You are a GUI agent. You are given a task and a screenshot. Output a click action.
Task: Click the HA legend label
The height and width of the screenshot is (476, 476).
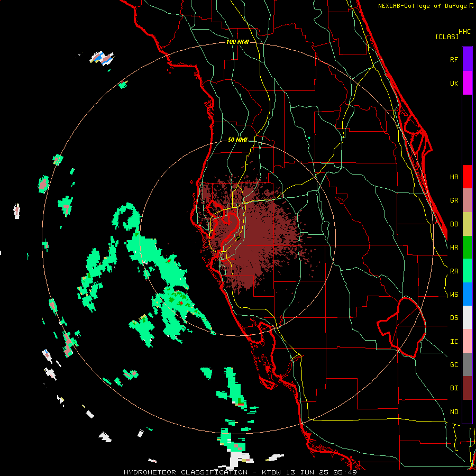tap(454, 177)
